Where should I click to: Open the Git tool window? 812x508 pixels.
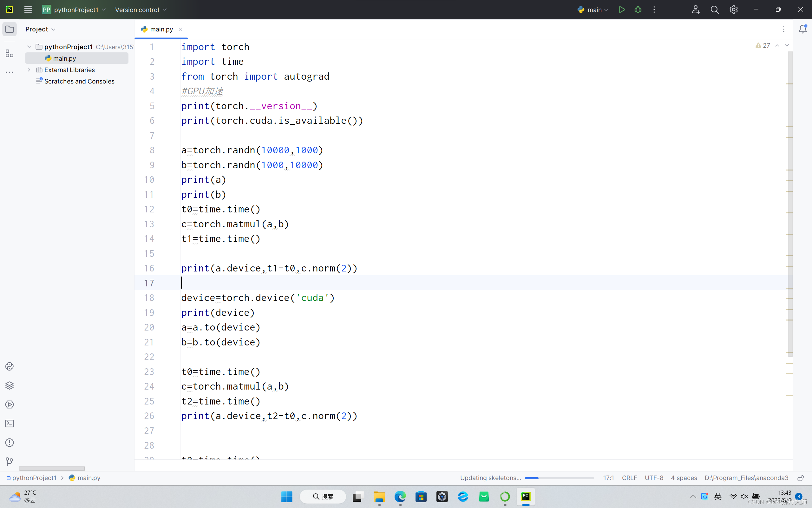point(10,462)
